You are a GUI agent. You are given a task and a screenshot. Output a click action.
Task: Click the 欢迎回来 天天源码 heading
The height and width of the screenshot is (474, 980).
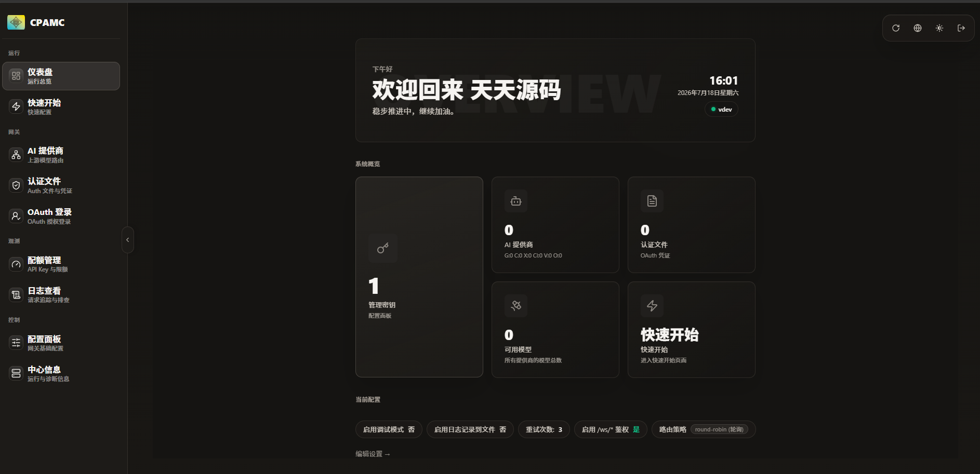click(467, 90)
